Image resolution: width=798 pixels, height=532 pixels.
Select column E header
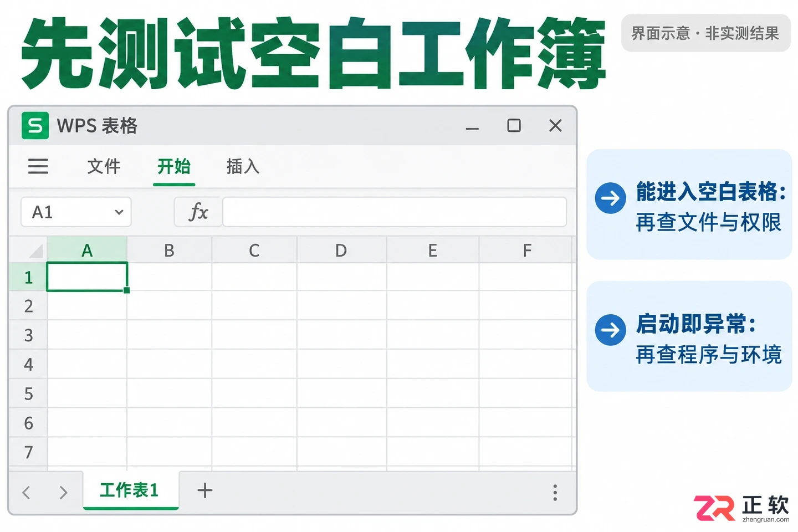[x=433, y=250]
